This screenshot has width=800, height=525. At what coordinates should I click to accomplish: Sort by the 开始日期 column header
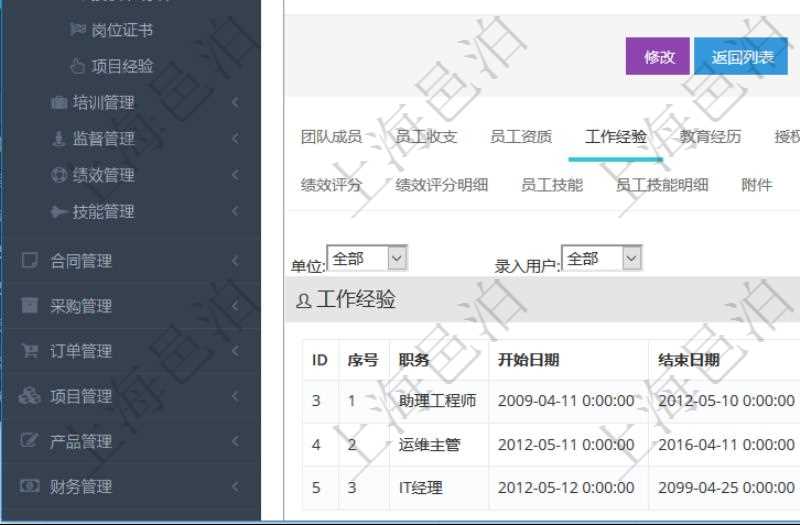(529, 360)
